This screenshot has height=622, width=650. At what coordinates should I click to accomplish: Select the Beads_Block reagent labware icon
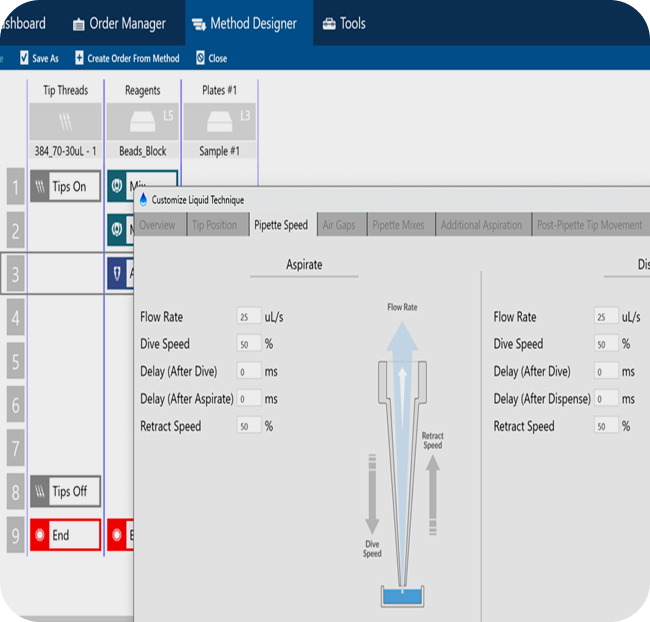pyautogui.click(x=142, y=122)
